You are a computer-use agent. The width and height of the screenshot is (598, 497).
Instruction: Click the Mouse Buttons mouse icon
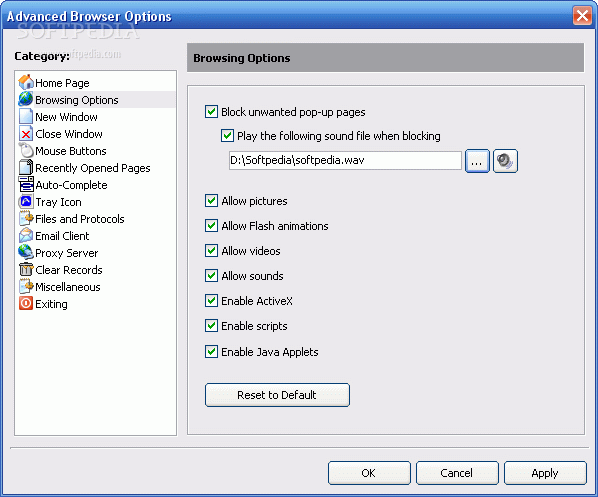coord(26,150)
